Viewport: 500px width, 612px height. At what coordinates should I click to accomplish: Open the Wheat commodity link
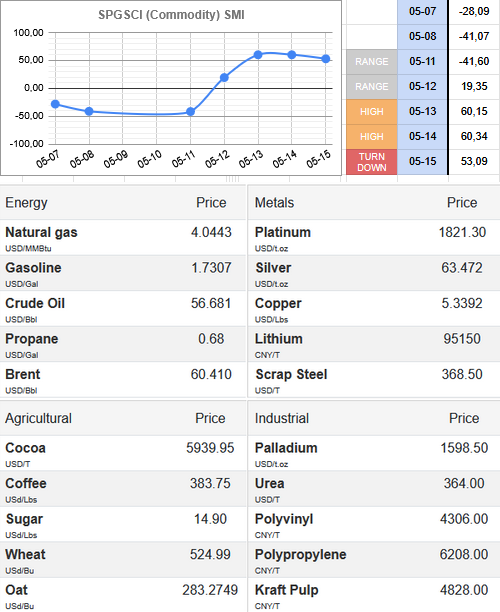pyautogui.click(x=25, y=554)
